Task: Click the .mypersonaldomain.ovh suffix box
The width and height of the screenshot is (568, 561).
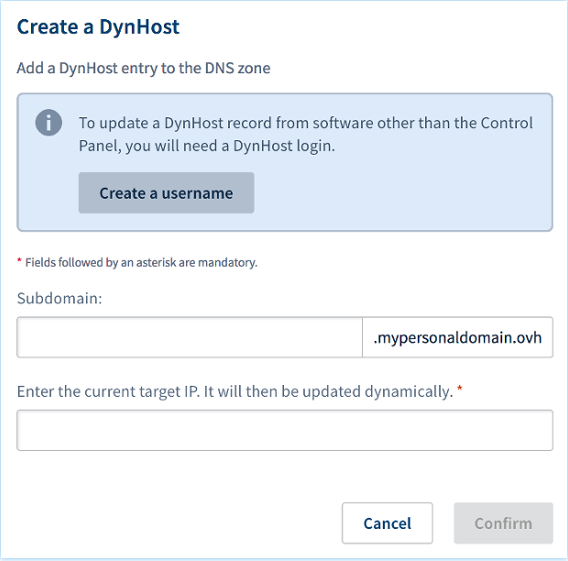Action: point(458,337)
